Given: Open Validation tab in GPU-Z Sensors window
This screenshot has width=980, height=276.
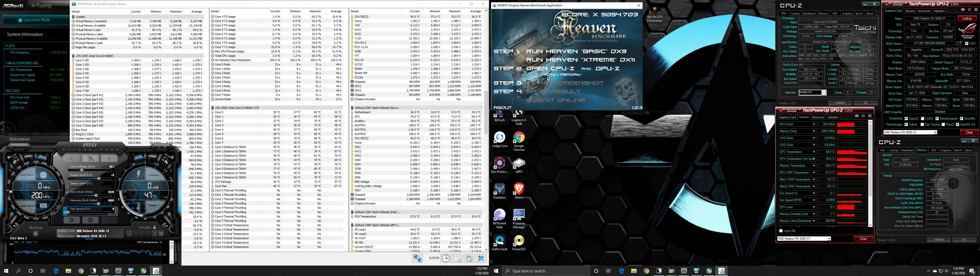Looking at the screenshot, I should pos(833,117).
